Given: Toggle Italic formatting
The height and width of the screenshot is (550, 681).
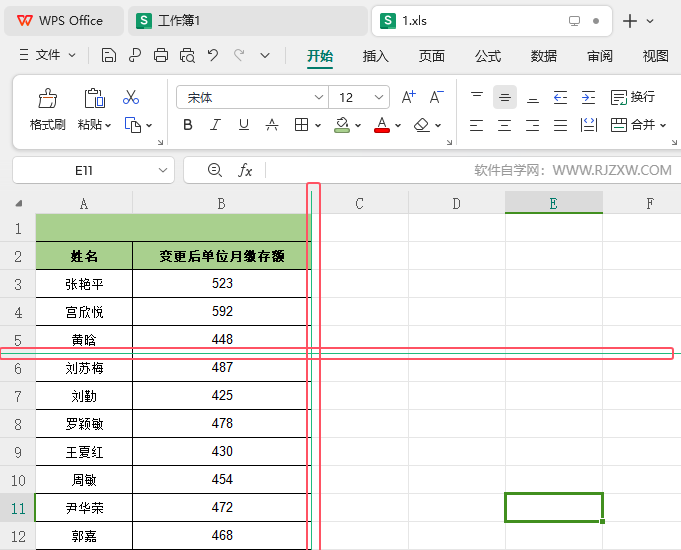Looking at the screenshot, I should coord(215,125).
